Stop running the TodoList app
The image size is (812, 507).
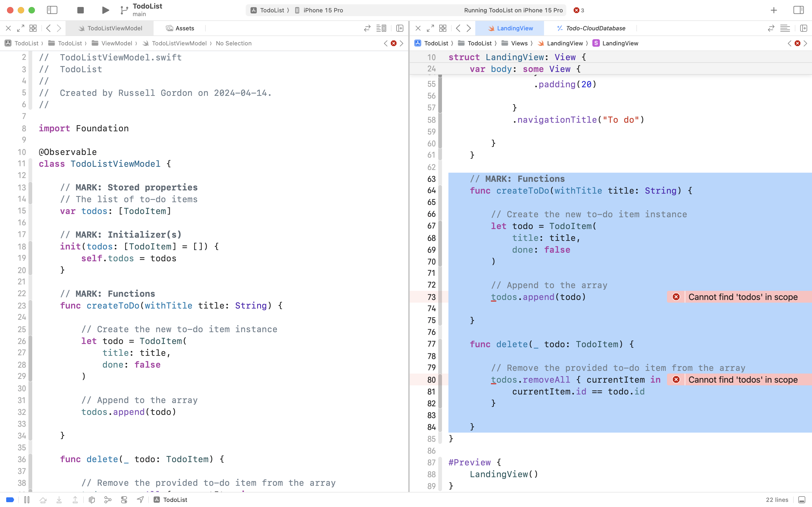coord(80,10)
